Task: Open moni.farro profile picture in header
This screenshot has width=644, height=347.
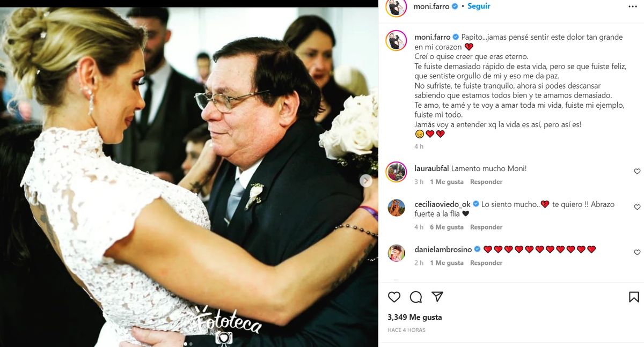Action: coord(397,7)
